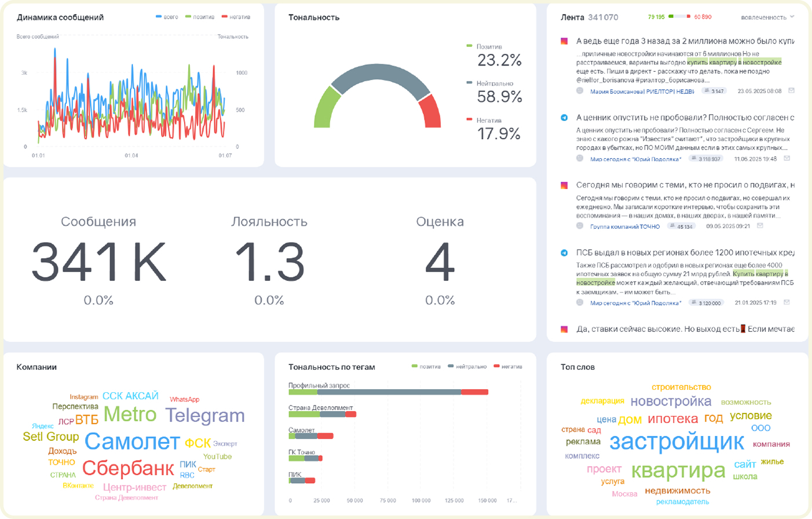Screen dimensions: 812x519
Task: Click chevron arrow next to вовлеченность
Action: click(792, 17)
